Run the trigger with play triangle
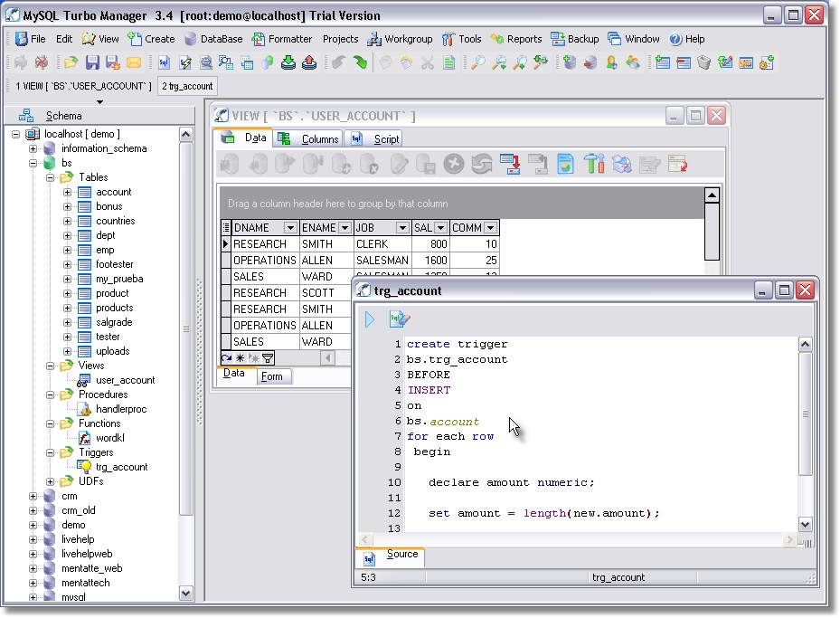 pos(370,319)
